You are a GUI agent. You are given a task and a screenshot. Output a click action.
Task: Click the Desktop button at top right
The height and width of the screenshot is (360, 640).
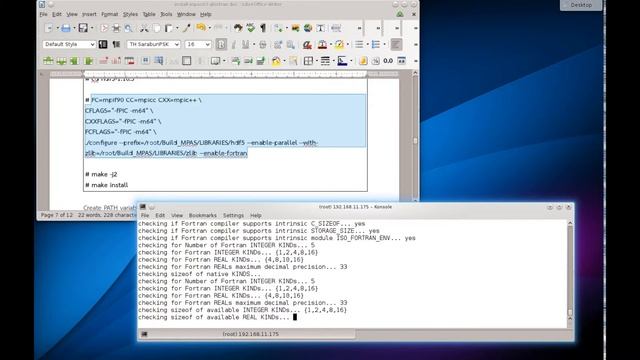(x=581, y=5)
